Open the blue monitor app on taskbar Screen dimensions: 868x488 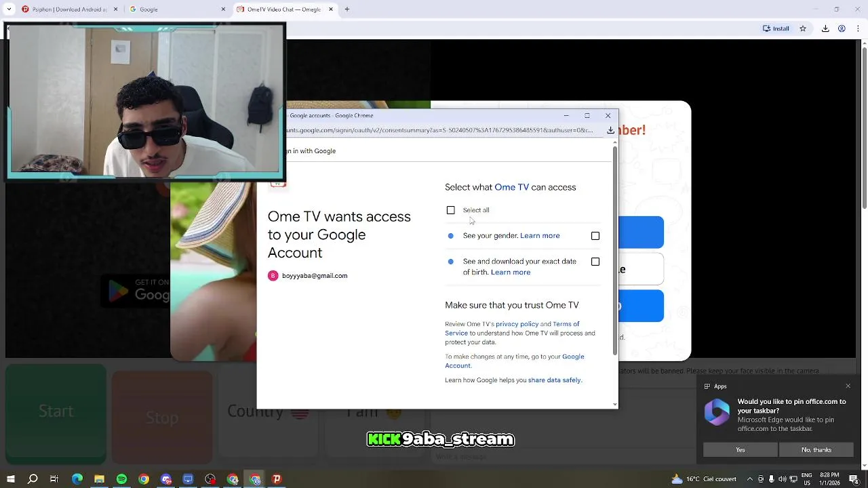188,479
